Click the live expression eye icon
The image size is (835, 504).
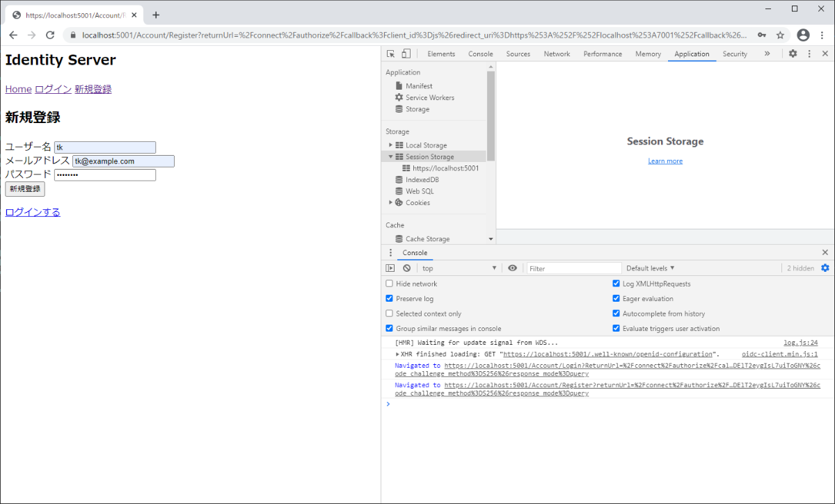click(x=513, y=268)
